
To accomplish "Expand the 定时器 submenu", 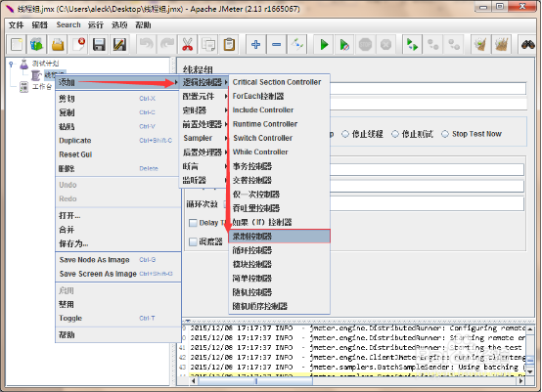I will [203, 110].
